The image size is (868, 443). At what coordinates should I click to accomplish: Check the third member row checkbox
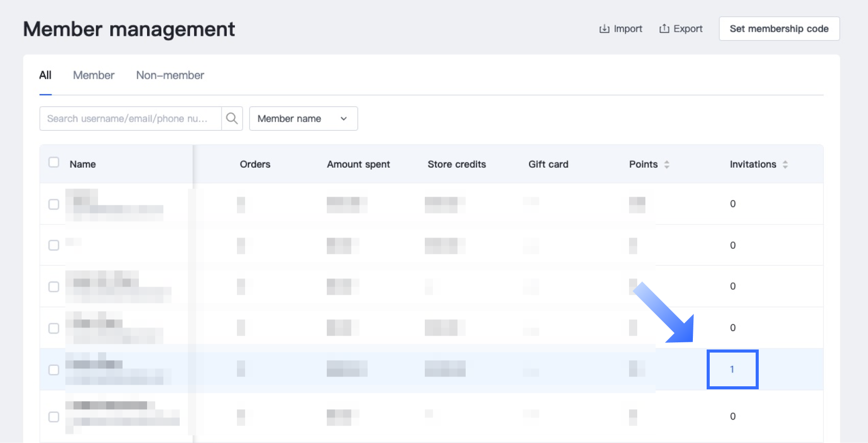[x=54, y=287]
